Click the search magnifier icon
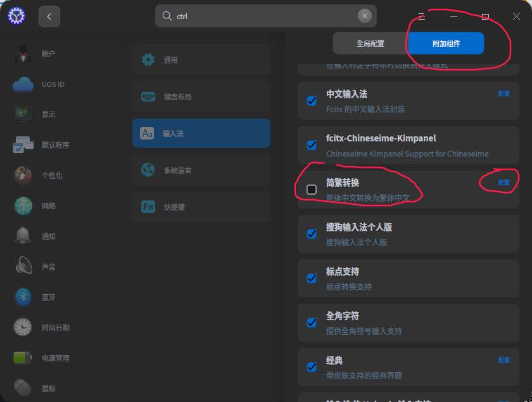 point(167,16)
